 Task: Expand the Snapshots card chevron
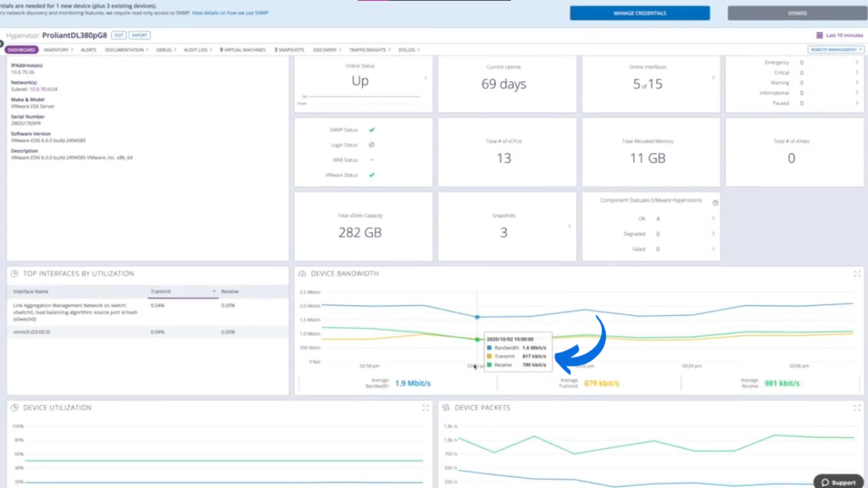[569, 226]
